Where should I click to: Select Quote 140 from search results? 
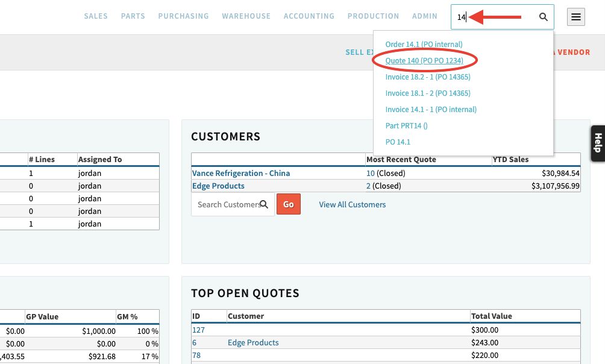click(x=424, y=61)
